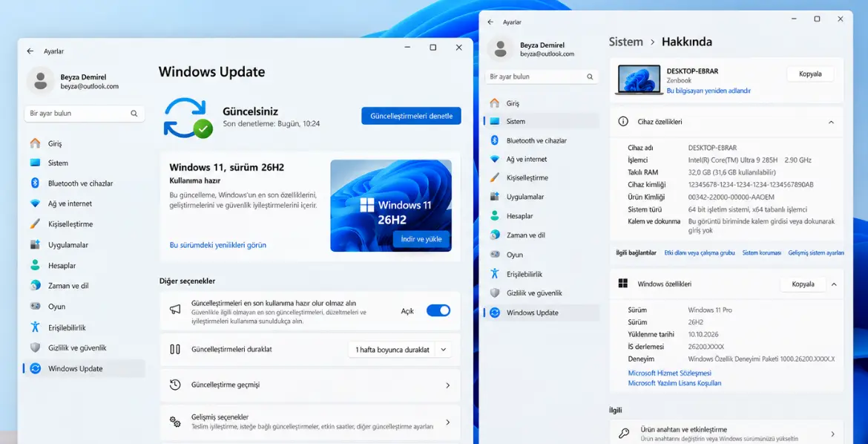
Task: Click the Bluetooth icon in Windows Update window sidebar
Action: point(36,183)
